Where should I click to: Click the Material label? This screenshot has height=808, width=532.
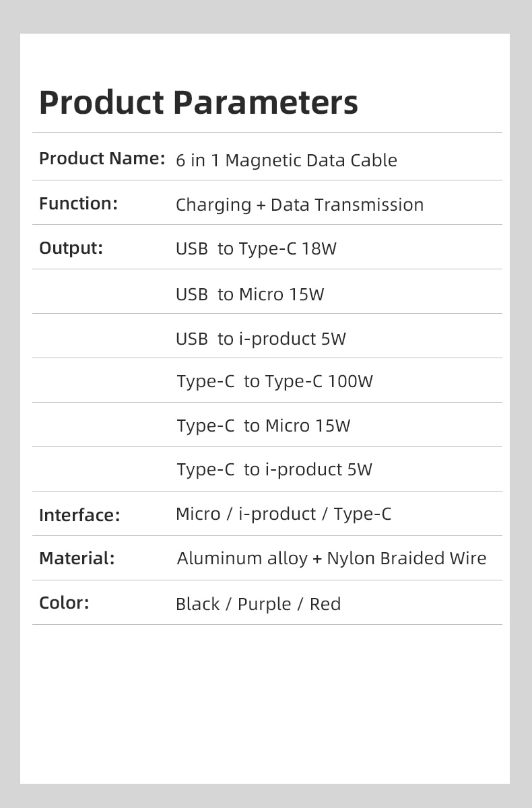coord(77,558)
